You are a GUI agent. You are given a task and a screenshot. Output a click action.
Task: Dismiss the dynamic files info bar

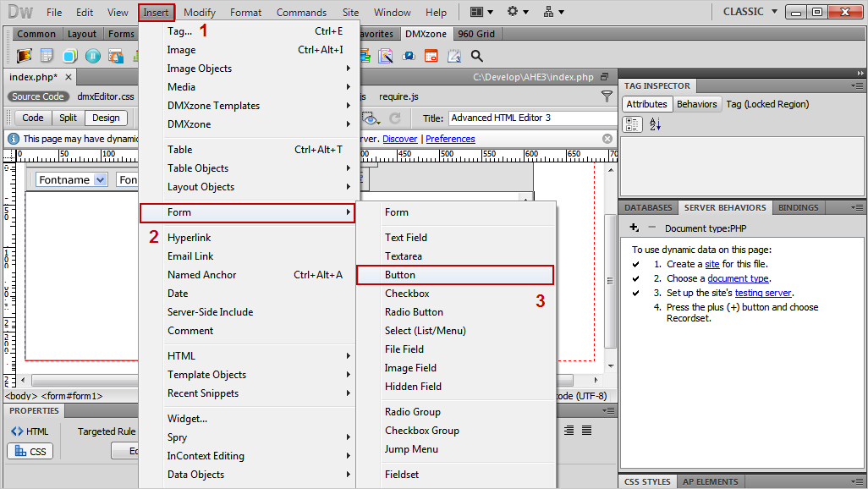(607, 139)
